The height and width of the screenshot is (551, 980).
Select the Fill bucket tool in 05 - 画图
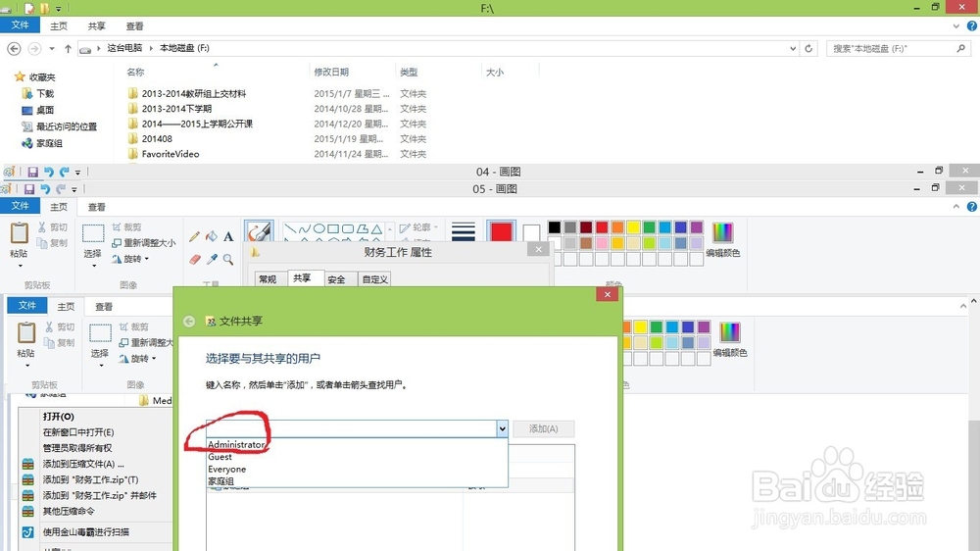pyautogui.click(x=212, y=236)
